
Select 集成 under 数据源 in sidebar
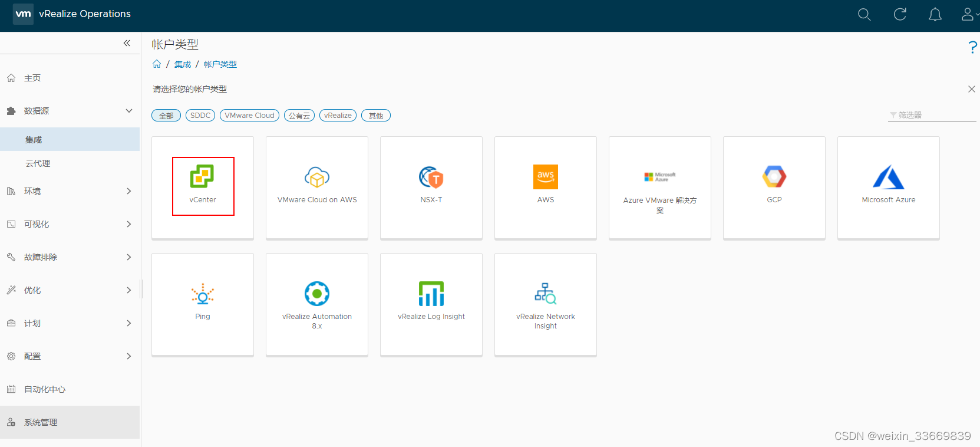pos(70,140)
